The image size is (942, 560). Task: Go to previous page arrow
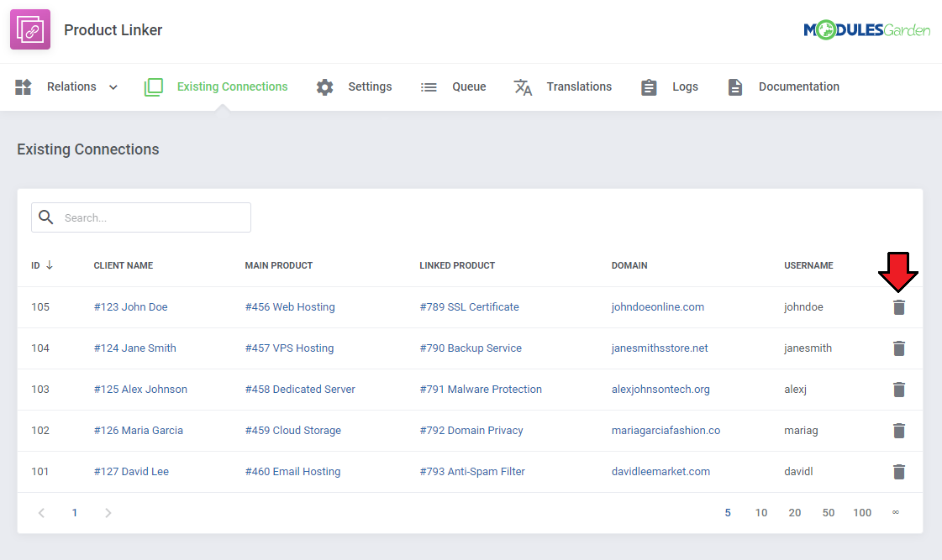[x=41, y=513]
